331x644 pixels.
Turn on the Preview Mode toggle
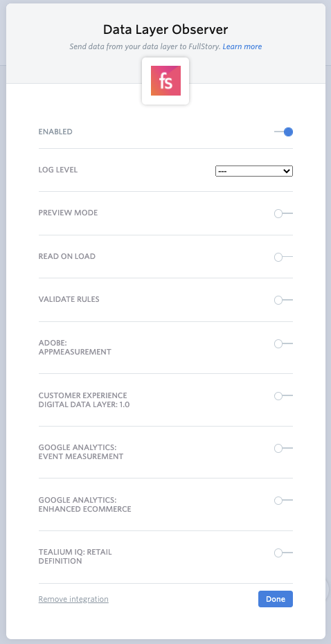coord(283,213)
